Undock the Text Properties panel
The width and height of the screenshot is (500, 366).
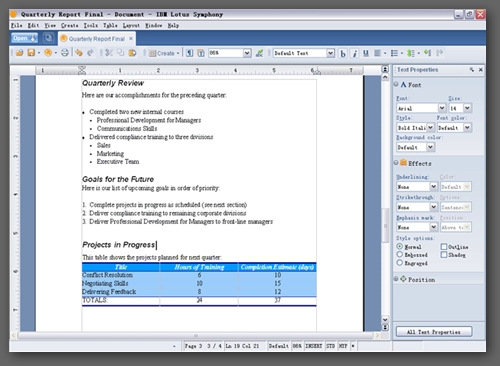pos(472,70)
